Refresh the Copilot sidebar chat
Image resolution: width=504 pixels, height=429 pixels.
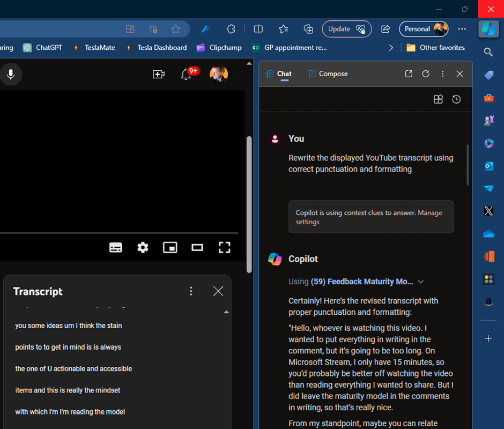426,74
